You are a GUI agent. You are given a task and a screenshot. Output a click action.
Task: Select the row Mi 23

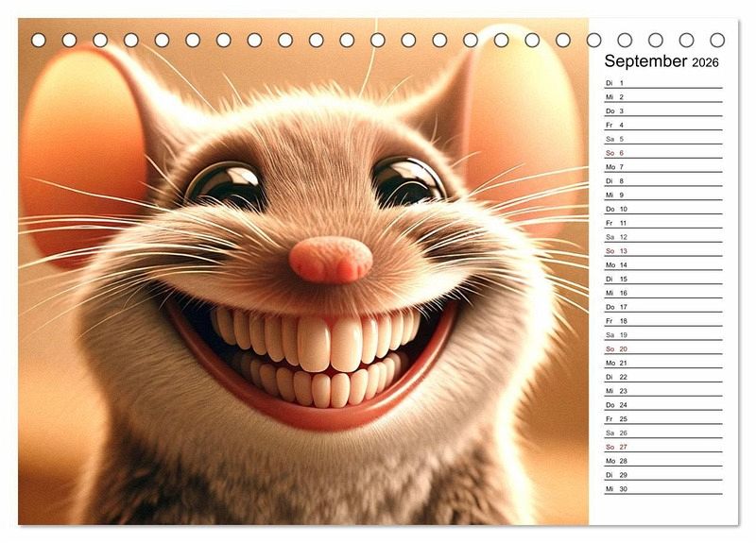(x=663, y=390)
